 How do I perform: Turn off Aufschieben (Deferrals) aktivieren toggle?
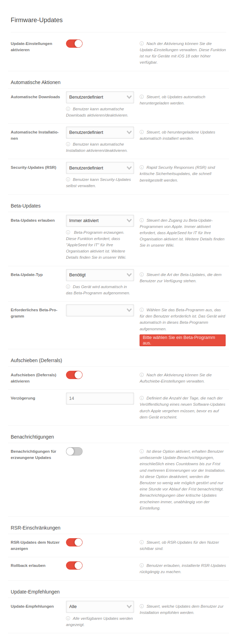point(74,375)
